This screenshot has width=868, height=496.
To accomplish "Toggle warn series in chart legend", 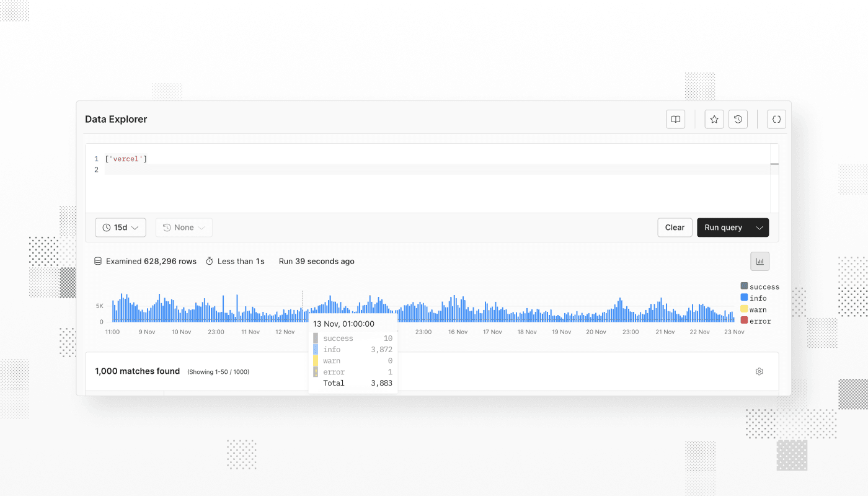I will 758,309.
